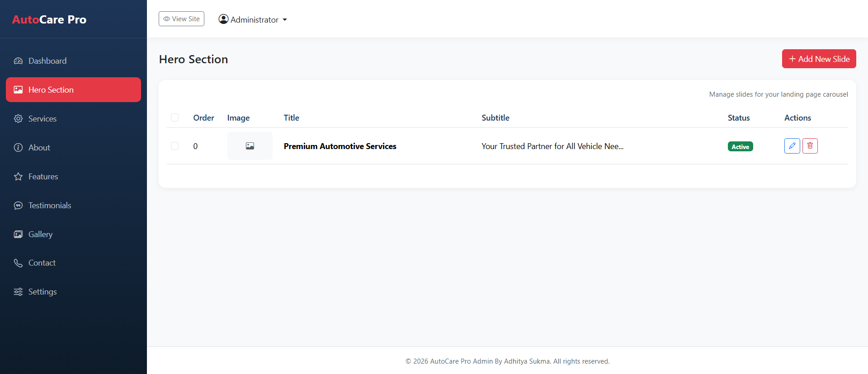Click the Services gear icon in sidebar
Viewport: 868px width, 374px height.
tap(18, 119)
